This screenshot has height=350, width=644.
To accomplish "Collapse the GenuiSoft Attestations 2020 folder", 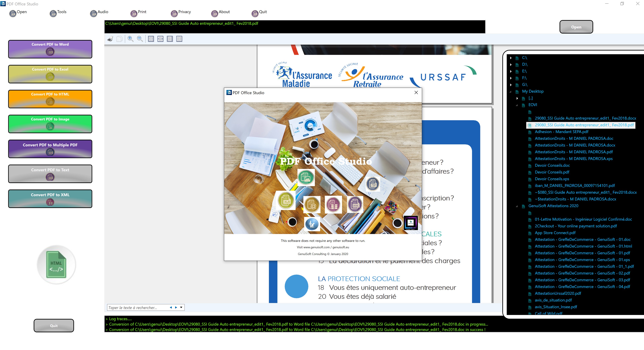I will pyautogui.click(x=517, y=206).
